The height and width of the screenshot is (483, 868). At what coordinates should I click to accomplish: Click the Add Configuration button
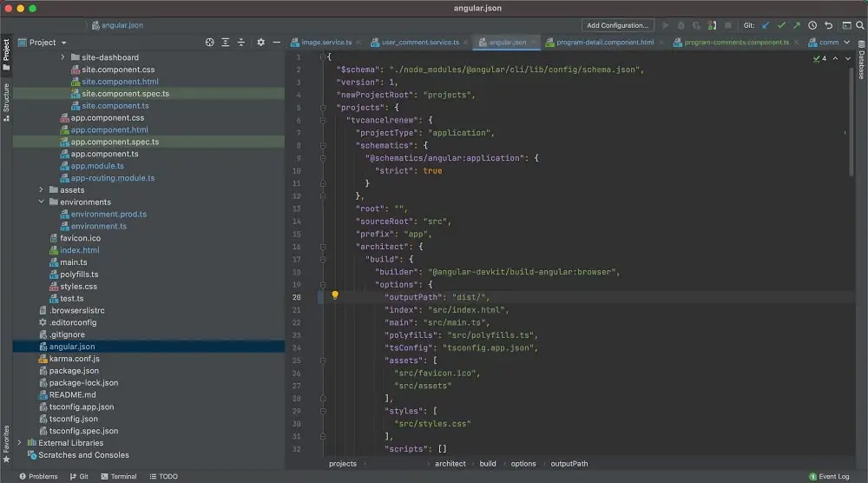pos(617,26)
